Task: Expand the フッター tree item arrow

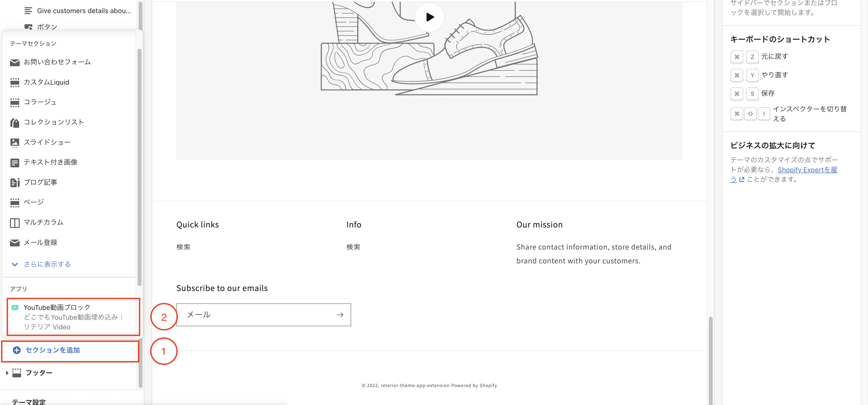Action: pos(7,373)
